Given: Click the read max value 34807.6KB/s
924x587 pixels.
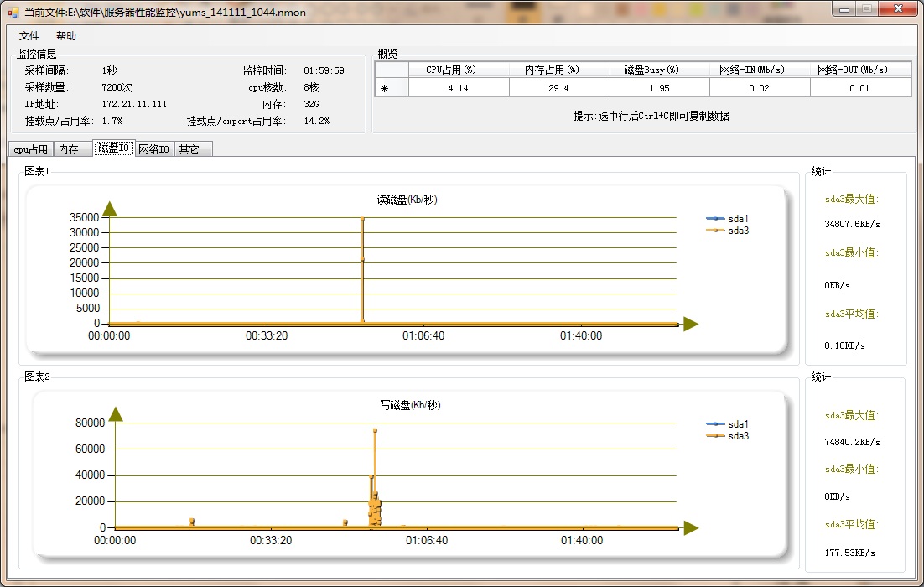Looking at the screenshot, I should (x=852, y=224).
